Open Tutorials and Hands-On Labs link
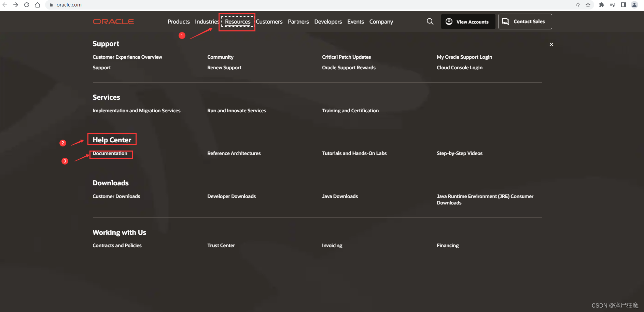Image resolution: width=644 pixels, height=312 pixels. pos(354,153)
